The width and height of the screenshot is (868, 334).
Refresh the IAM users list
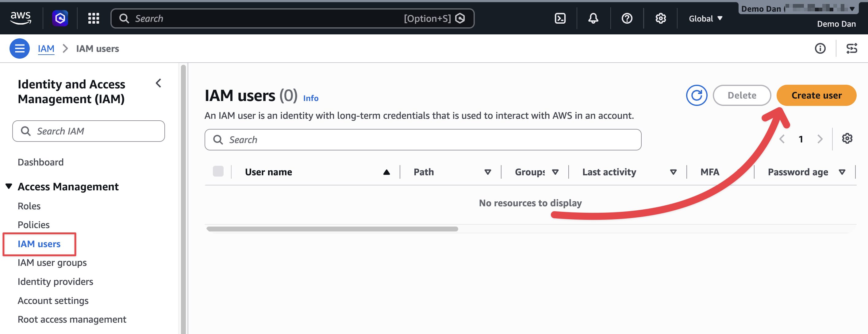point(697,95)
